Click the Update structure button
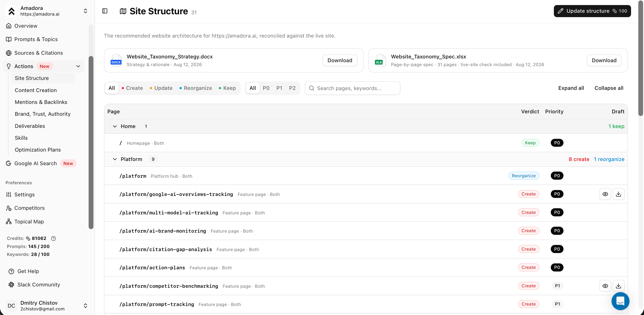The image size is (644, 315). tap(592, 11)
